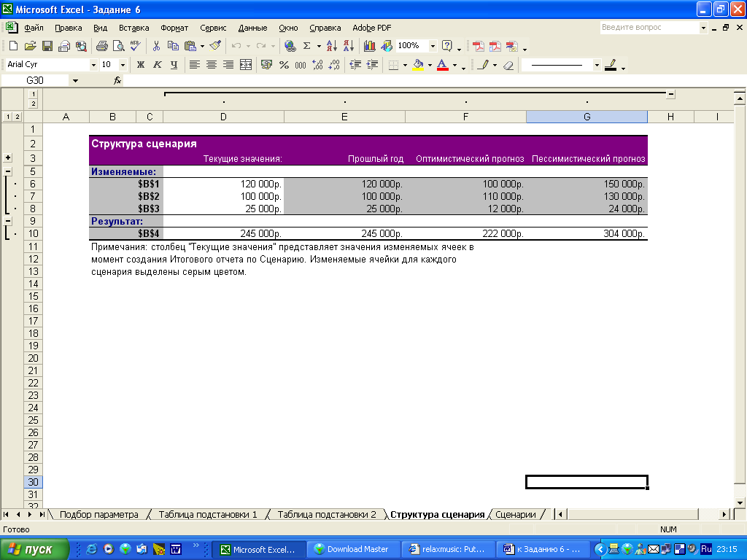Image resolution: width=747 pixels, height=560 pixels.
Task: Click the Increase Indent icon
Action: [x=373, y=65]
